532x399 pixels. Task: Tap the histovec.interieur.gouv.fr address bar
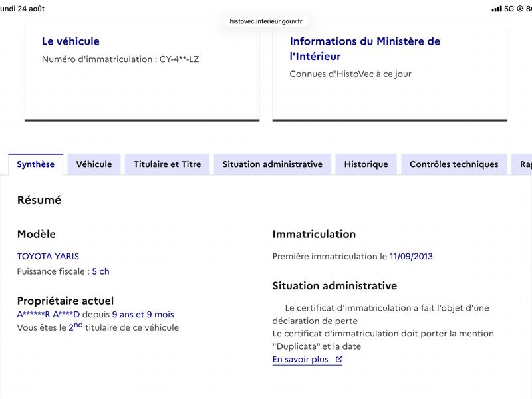(266, 21)
